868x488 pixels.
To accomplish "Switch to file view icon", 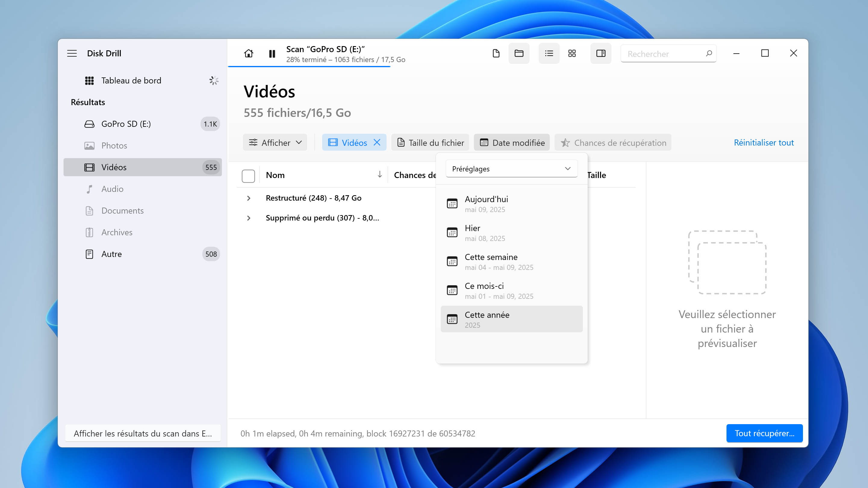I will 496,53.
